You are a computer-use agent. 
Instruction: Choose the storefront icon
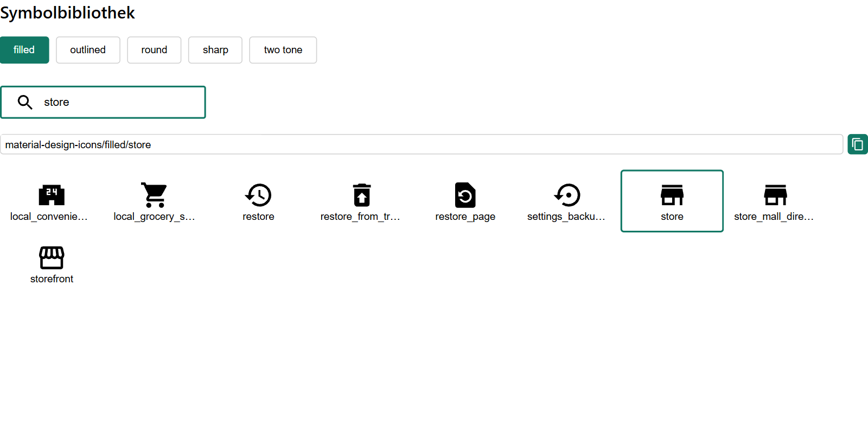(x=52, y=257)
